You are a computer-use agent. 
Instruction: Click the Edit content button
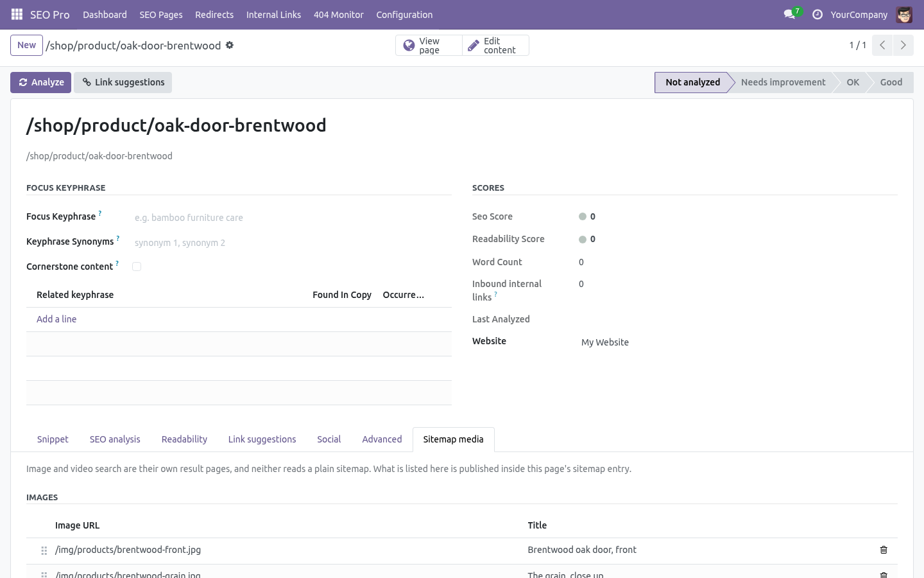point(495,45)
